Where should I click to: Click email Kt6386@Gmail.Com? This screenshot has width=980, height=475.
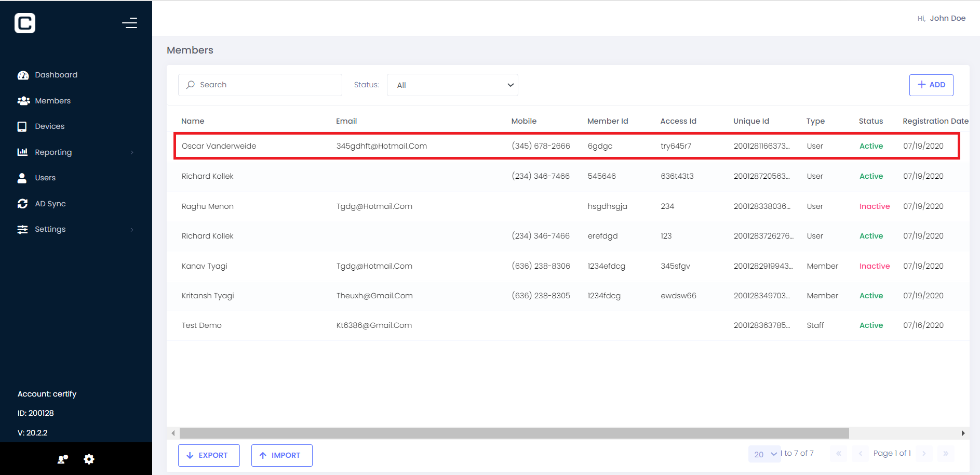click(x=374, y=325)
